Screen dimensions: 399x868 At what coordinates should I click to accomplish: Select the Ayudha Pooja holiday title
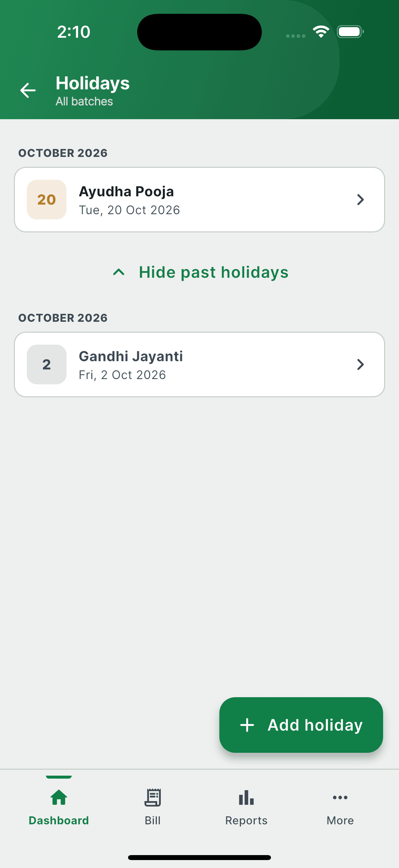(x=126, y=191)
